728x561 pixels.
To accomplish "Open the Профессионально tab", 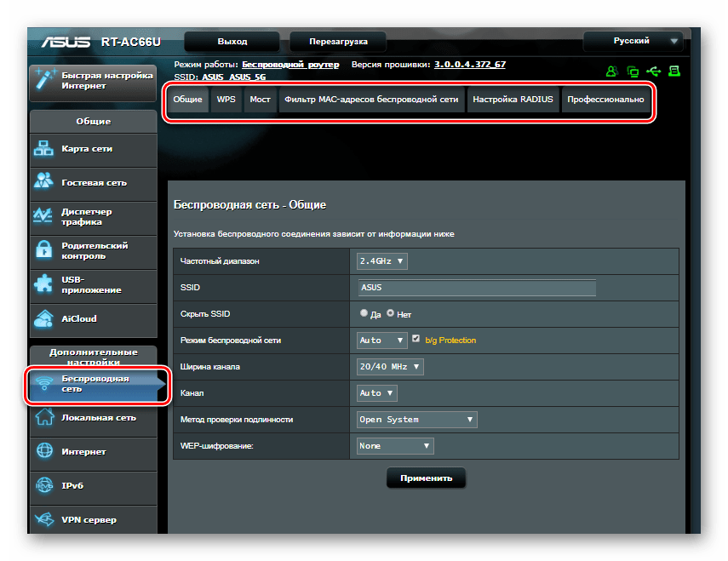I will tap(605, 100).
